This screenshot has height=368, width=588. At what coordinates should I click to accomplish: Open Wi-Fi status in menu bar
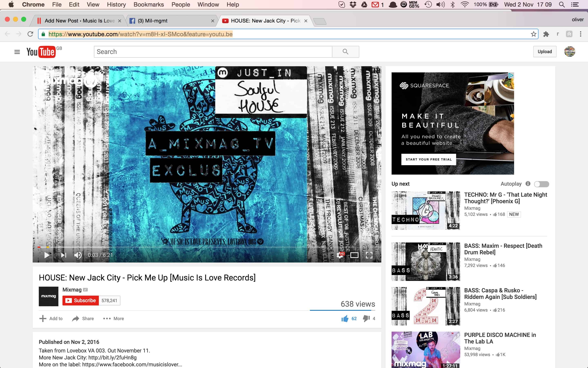coord(464,4)
